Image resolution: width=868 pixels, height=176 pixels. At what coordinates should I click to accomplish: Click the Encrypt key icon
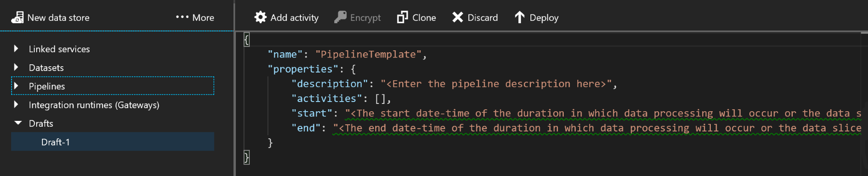click(x=340, y=17)
